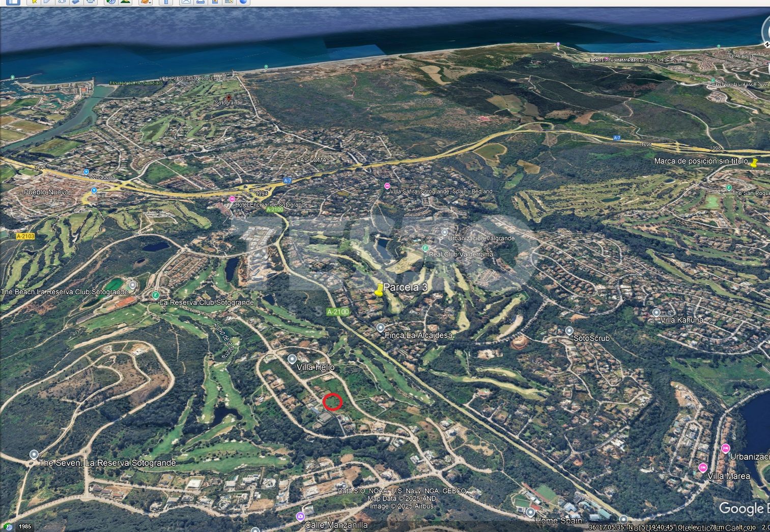
Task: Select the Add Path tool
Action: coord(62,2)
